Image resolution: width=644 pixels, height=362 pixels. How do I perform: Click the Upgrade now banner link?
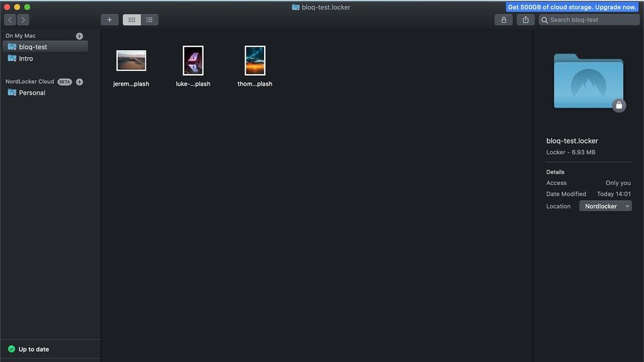(572, 7)
